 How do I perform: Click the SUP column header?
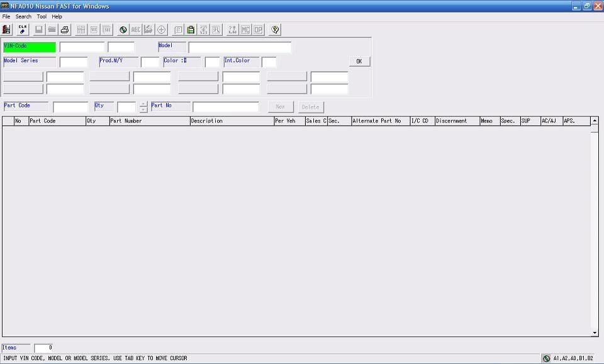pyautogui.click(x=530, y=121)
